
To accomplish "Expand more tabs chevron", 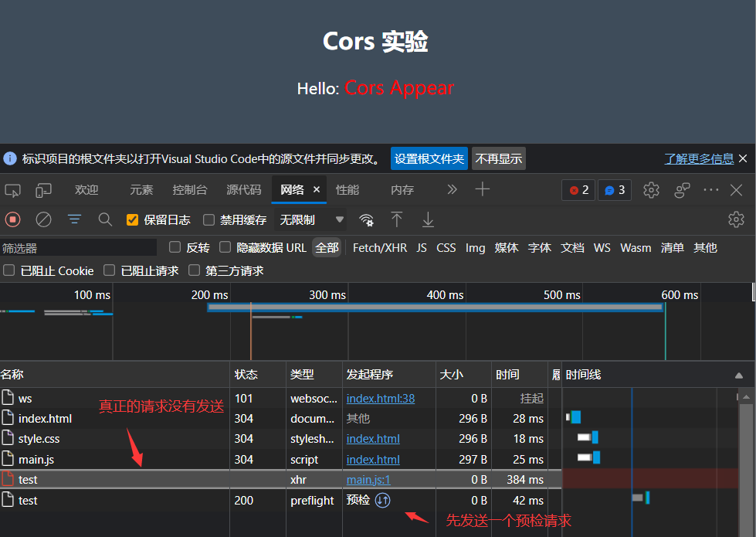I will [453, 189].
